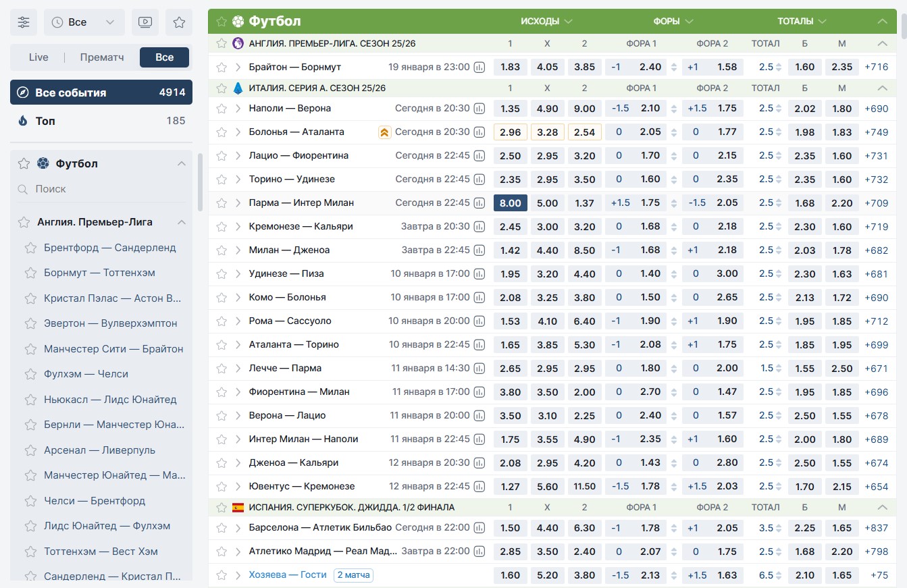Click the Топ flame icon

point(23,121)
